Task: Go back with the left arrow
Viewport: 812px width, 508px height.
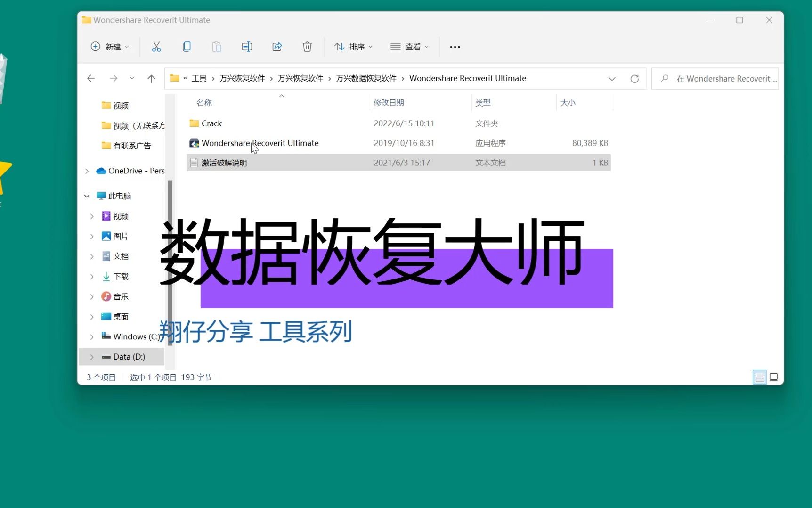Action: tap(91, 78)
